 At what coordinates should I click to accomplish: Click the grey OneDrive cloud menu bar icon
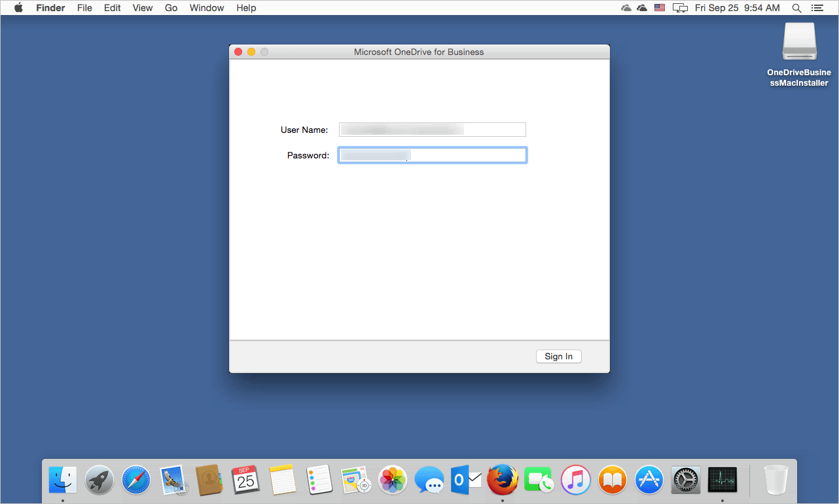click(x=626, y=8)
